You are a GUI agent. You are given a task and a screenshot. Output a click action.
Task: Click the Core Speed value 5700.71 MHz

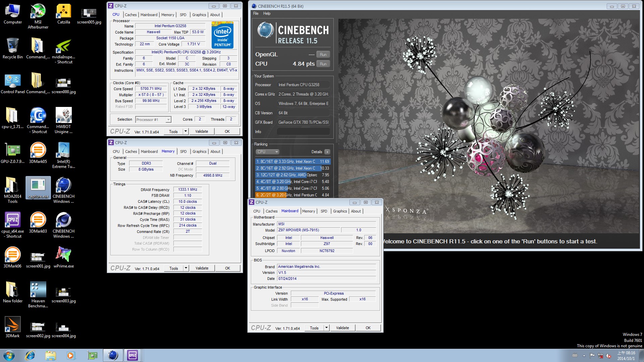(151, 89)
